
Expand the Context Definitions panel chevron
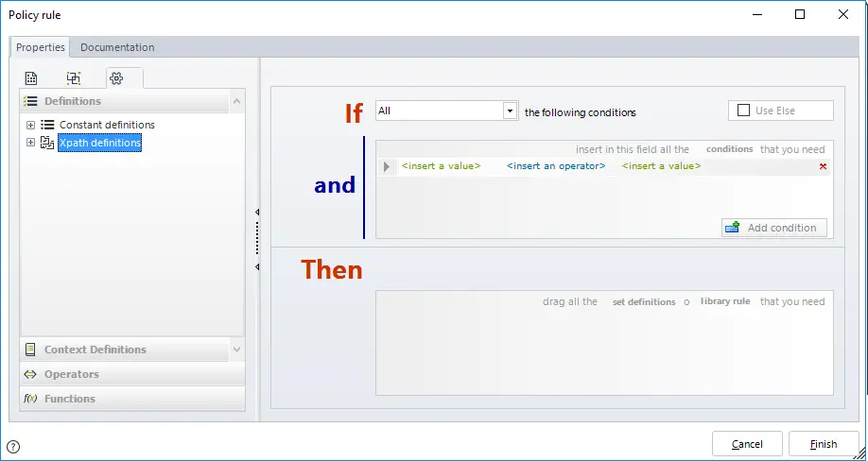pyautogui.click(x=236, y=350)
